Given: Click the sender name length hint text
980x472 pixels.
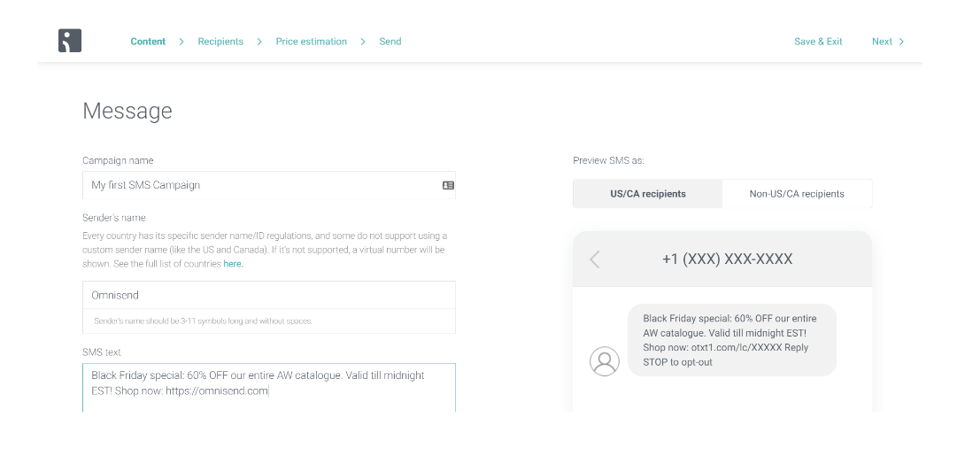Looking at the screenshot, I should click(x=203, y=321).
